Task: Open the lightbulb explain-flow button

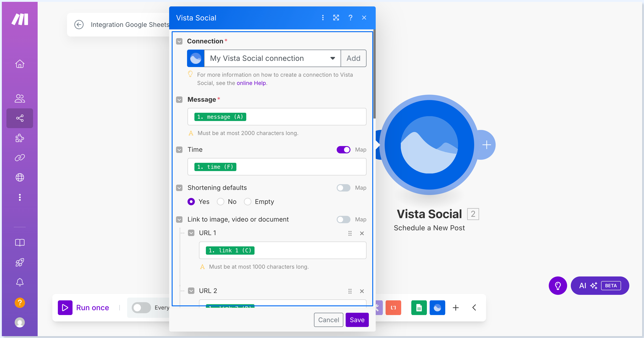Action: (558, 285)
